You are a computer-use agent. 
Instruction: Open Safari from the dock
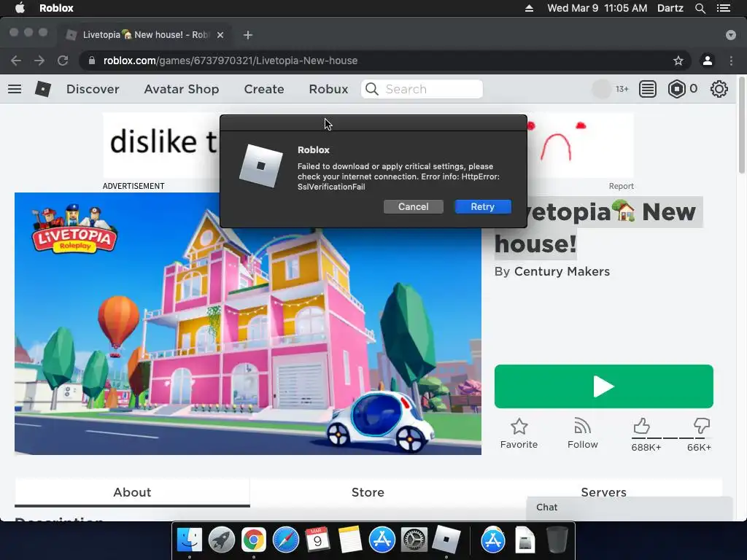(285, 540)
